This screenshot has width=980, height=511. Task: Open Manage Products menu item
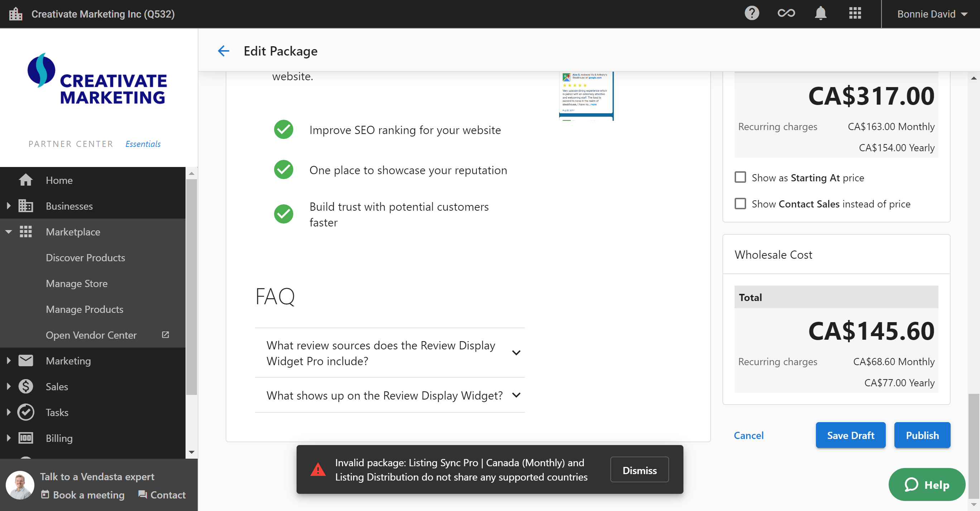[85, 309]
